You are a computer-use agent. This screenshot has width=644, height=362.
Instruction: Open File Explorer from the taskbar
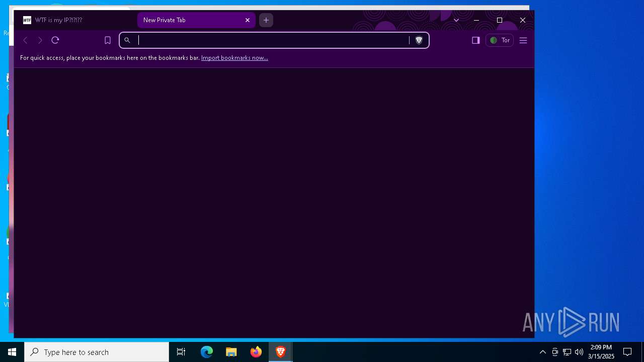231,352
